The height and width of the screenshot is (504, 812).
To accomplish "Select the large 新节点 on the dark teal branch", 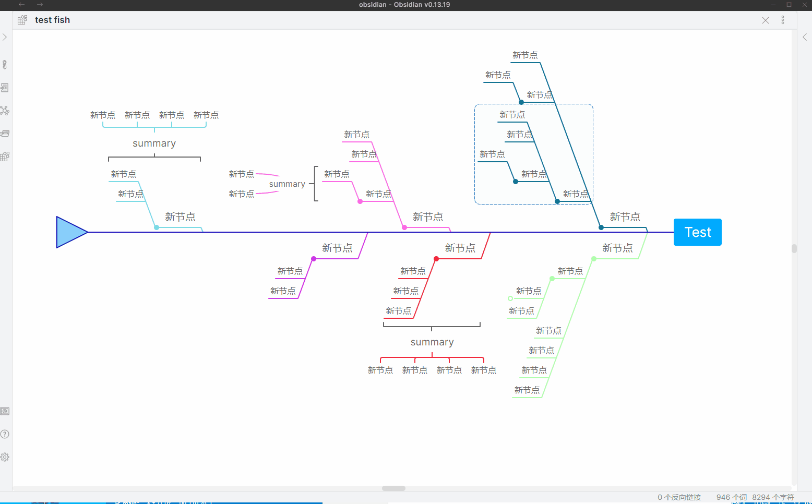I will coord(625,217).
